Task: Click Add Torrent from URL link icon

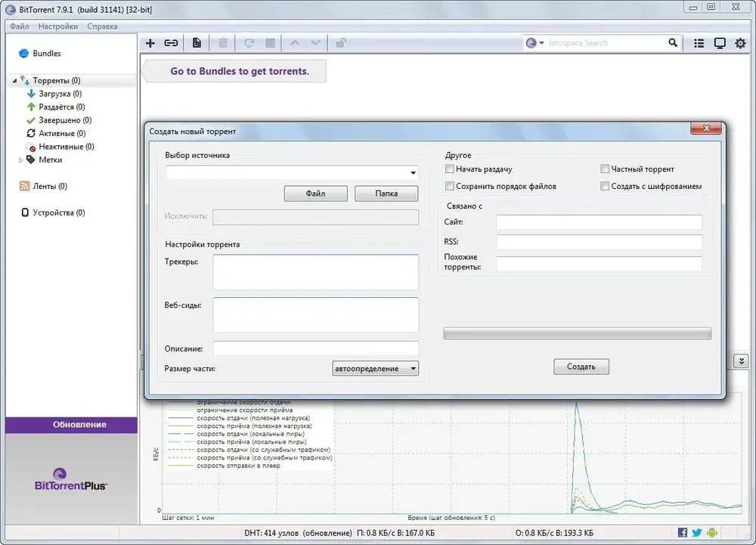Action: pos(171,43)
